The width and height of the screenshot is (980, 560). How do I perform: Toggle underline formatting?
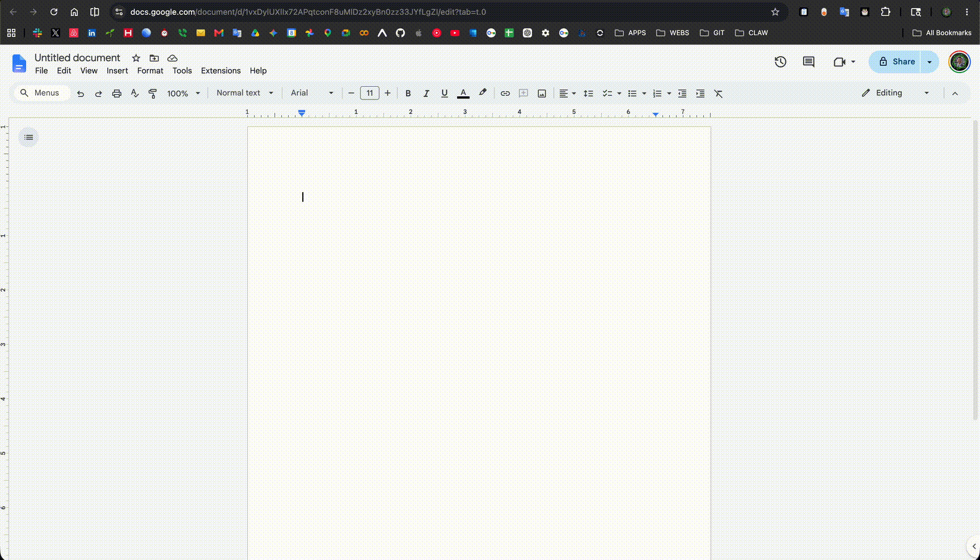[445, 94]
